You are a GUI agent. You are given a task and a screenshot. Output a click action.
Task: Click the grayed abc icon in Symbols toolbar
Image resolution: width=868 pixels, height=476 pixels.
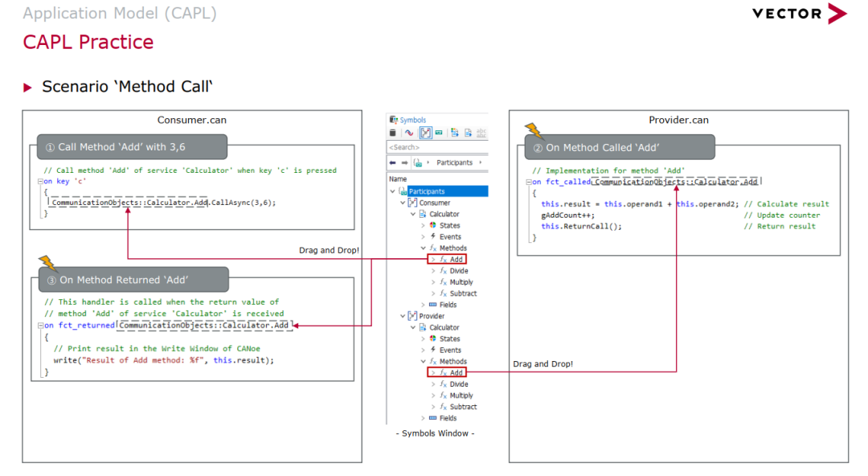click(481, 133)
